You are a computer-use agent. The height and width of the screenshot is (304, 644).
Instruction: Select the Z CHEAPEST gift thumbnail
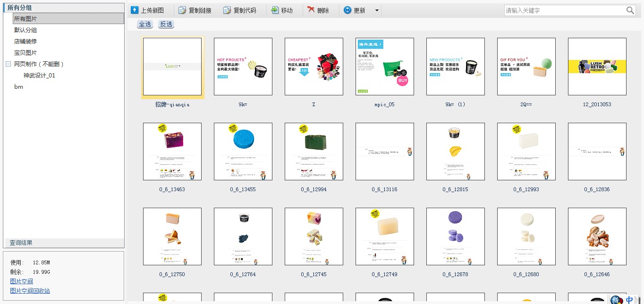[x=314, y=67]
